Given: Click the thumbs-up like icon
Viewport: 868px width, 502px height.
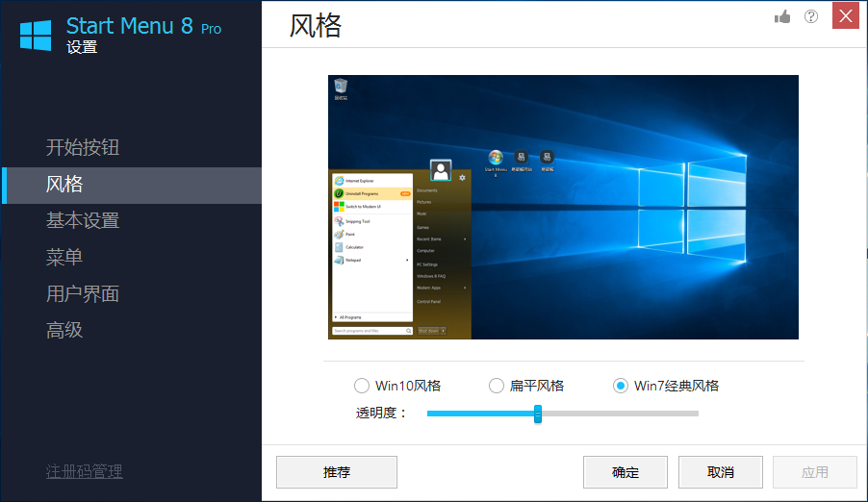Looking at the screenshot, I should pos(782,16).
